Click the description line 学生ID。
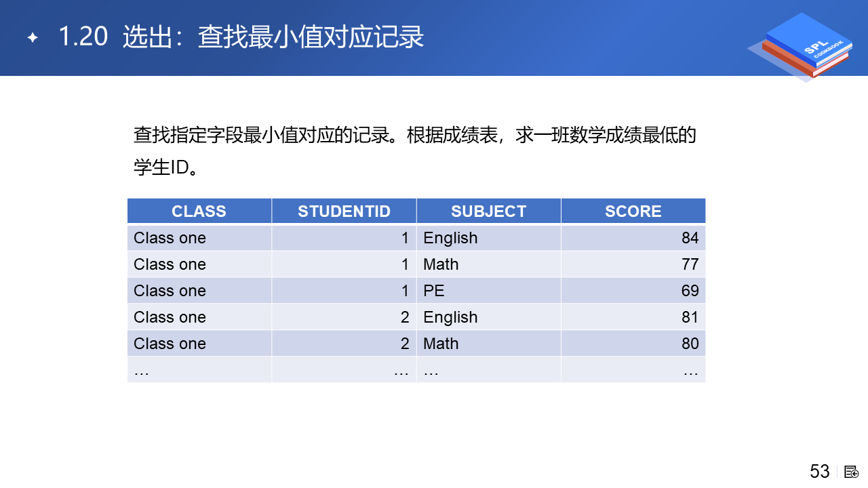 point(167,167)
